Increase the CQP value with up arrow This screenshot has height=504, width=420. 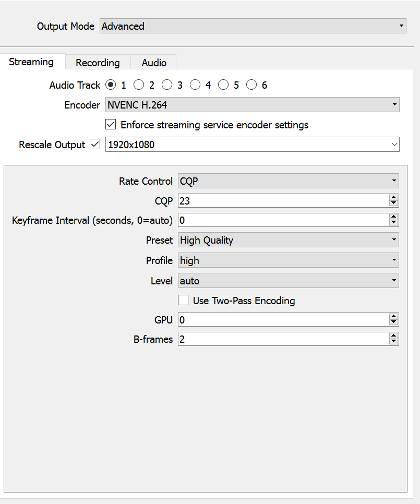tap(393, 198)
